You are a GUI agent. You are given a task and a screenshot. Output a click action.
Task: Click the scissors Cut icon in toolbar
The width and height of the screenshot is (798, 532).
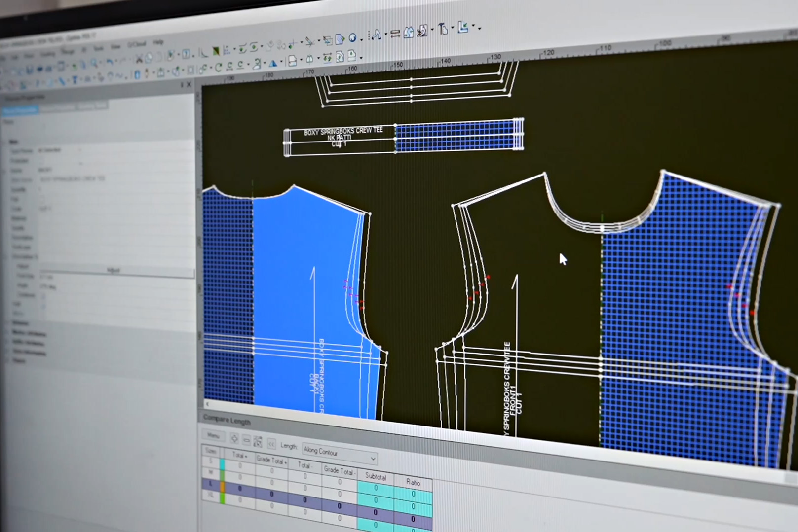click(x=139, y=60)
